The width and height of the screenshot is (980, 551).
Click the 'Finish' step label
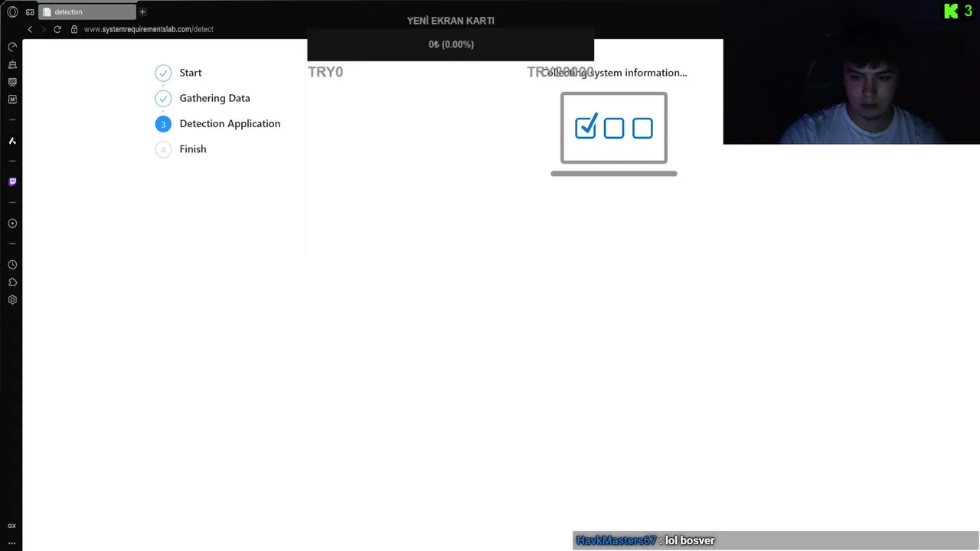[x=193, y=149]
